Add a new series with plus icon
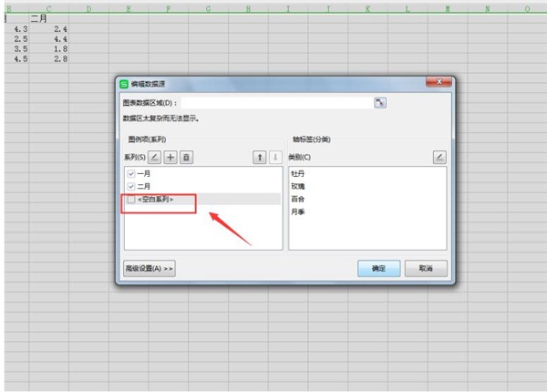This screenshot has width=547, height=392. (x=170, y=158)
